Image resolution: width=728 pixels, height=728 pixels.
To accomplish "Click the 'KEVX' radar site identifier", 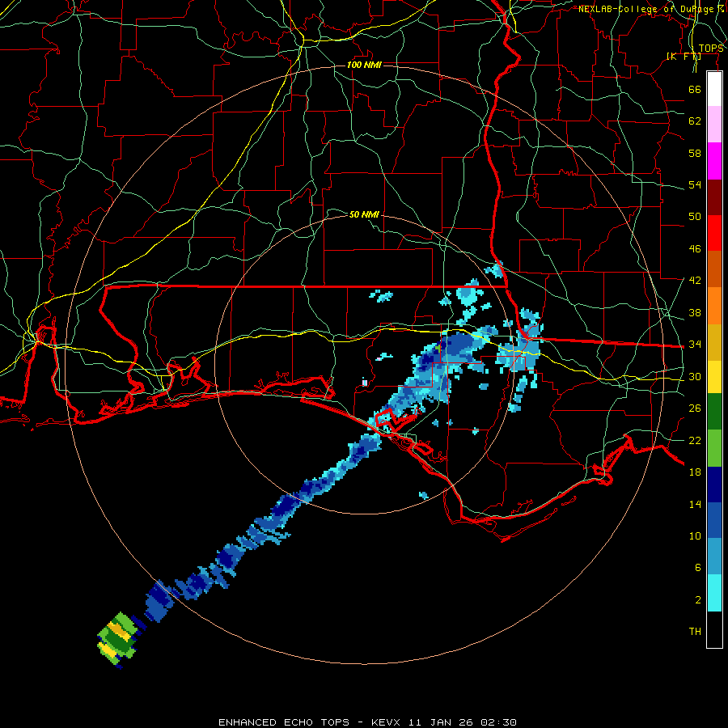I will click(385, 722).
